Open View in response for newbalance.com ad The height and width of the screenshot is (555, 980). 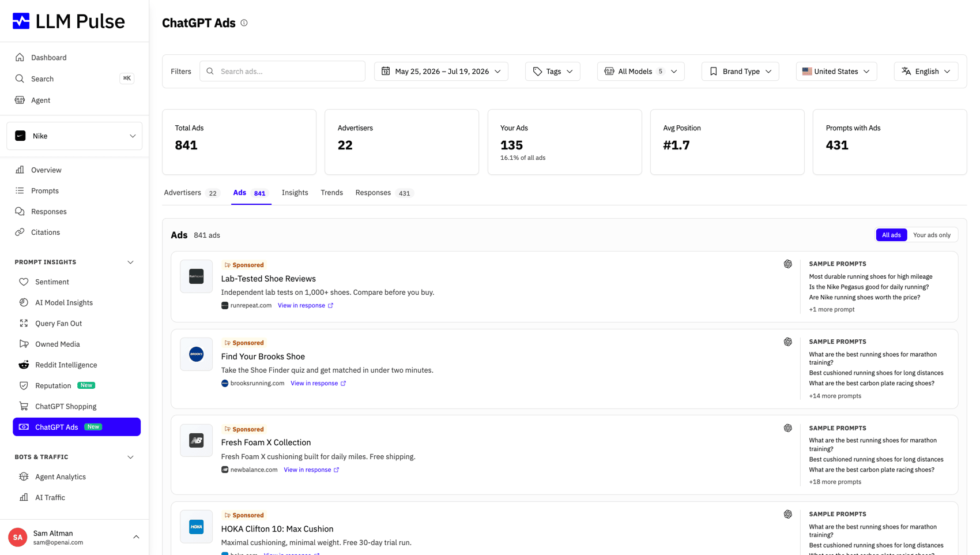tap(311, 470)
